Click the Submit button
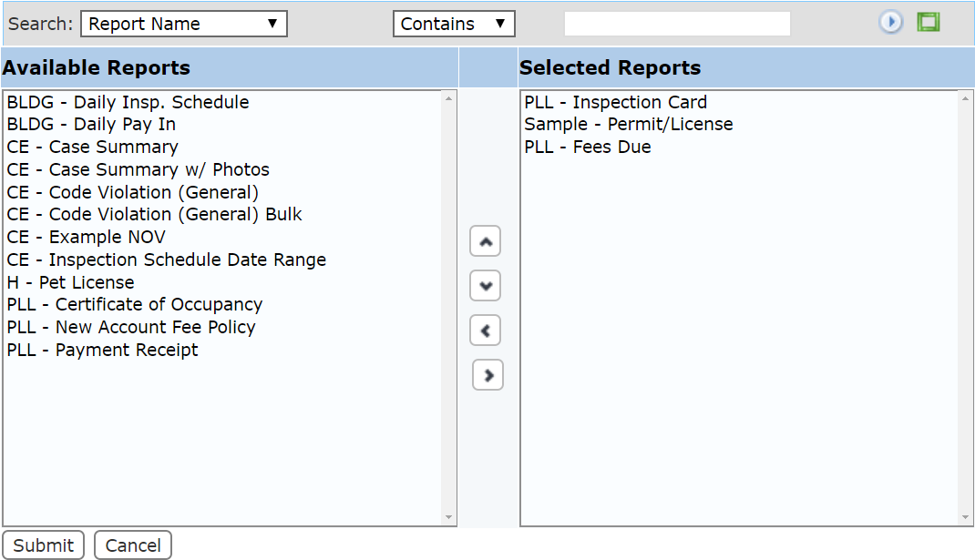975x560 pixels. pyautogui.click(x=44, y=545)
